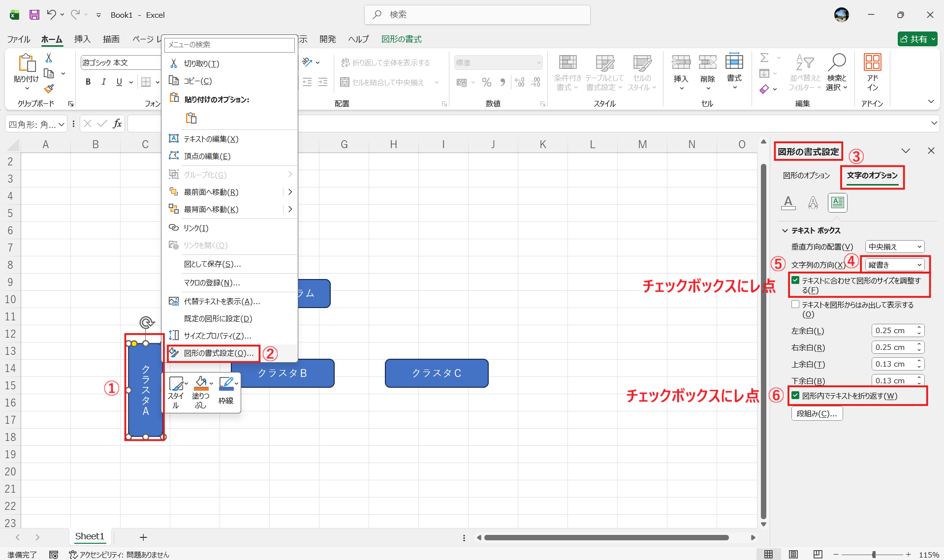944x560 pixels.
Task: Open the text effects icon in format pane
Action: (813, 203)
